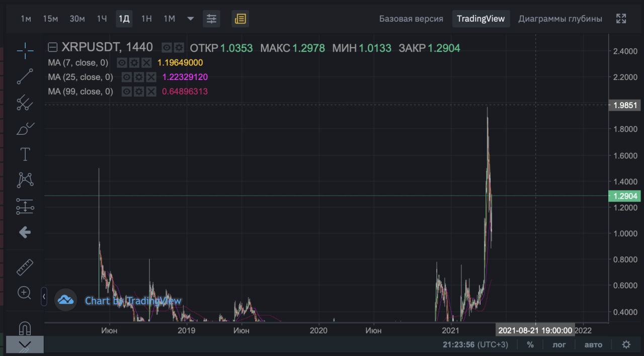This screenshot has width=644, height=356.
Task: Remove the MA 99 indicator
Action: (x=151, y=92)
